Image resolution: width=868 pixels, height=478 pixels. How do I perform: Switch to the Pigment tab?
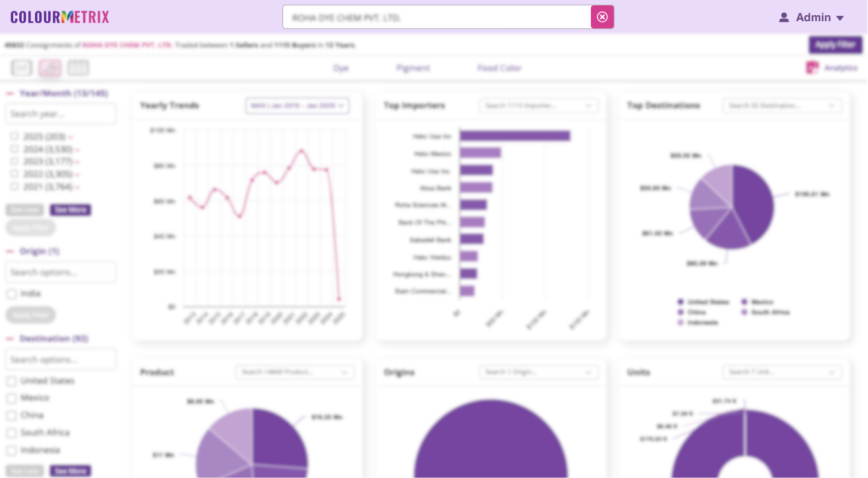click(x=413, y=68)
